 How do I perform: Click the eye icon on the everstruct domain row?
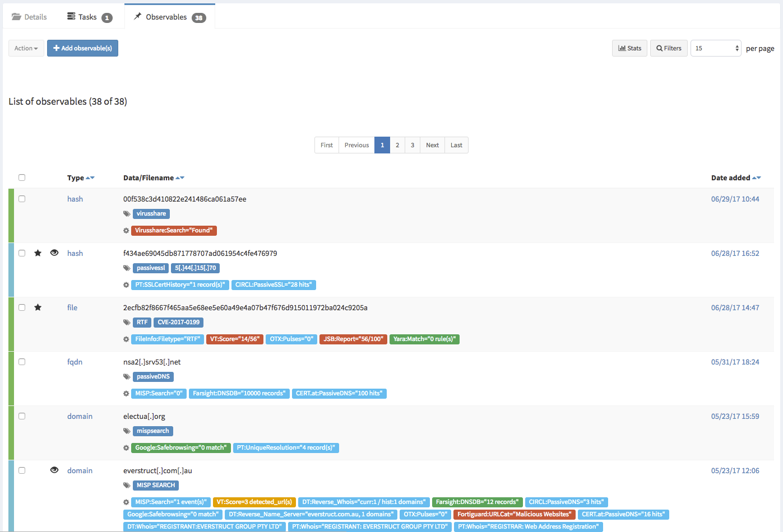coord(54,470)
